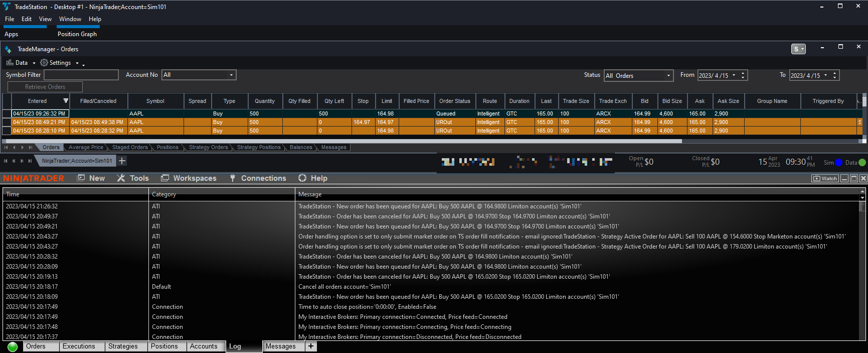This screenshot has width=868, height=353.
Task: Add a NinjaTrader tab with plus
Action: coord(311,346)
